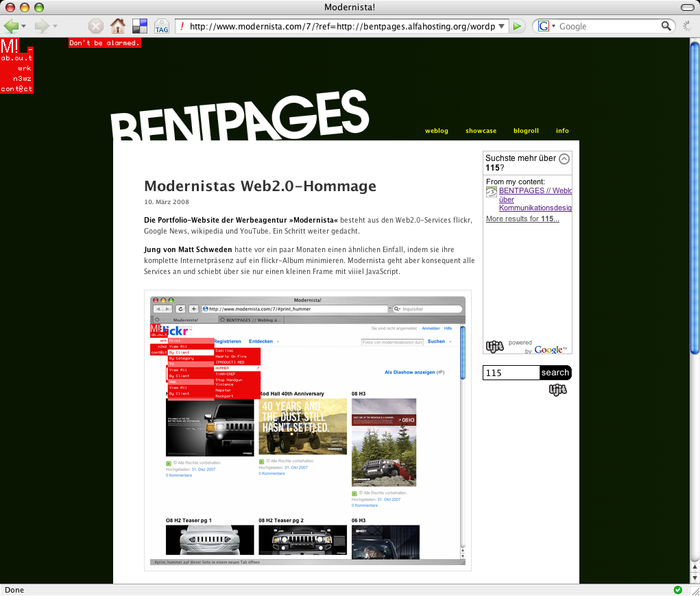Click the lijit logo in results widget
This screenshot has width=700, height=596.
[x=494, y=347]
